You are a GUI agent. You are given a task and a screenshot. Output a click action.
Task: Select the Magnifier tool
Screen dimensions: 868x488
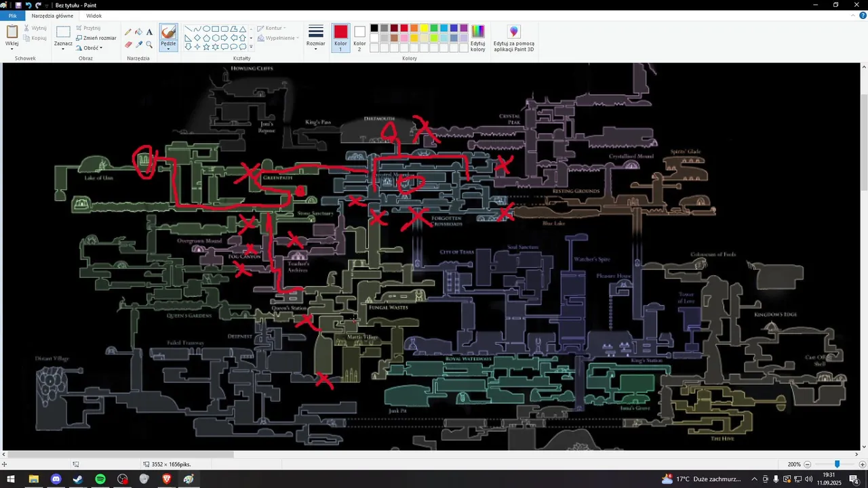point(149,44)
